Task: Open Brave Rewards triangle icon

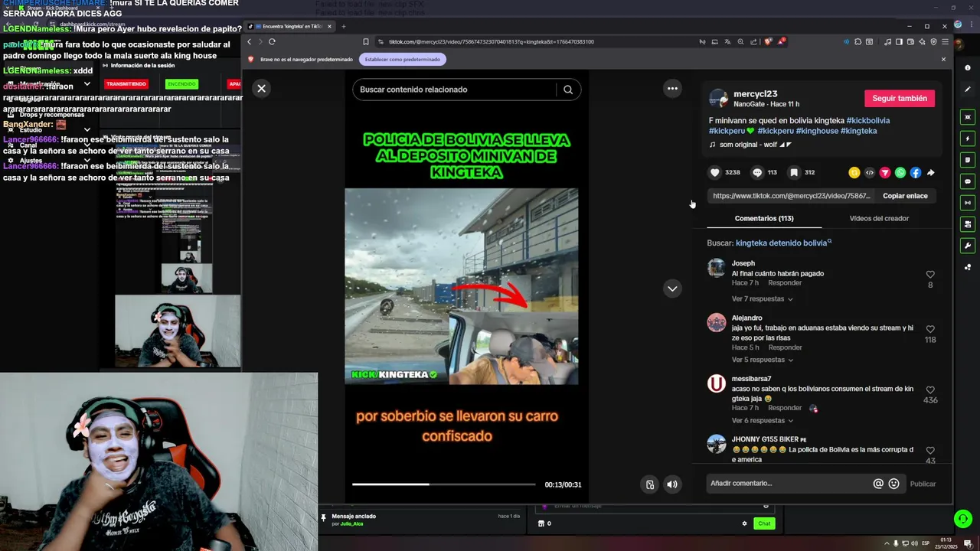Action: tap(782, 41)
